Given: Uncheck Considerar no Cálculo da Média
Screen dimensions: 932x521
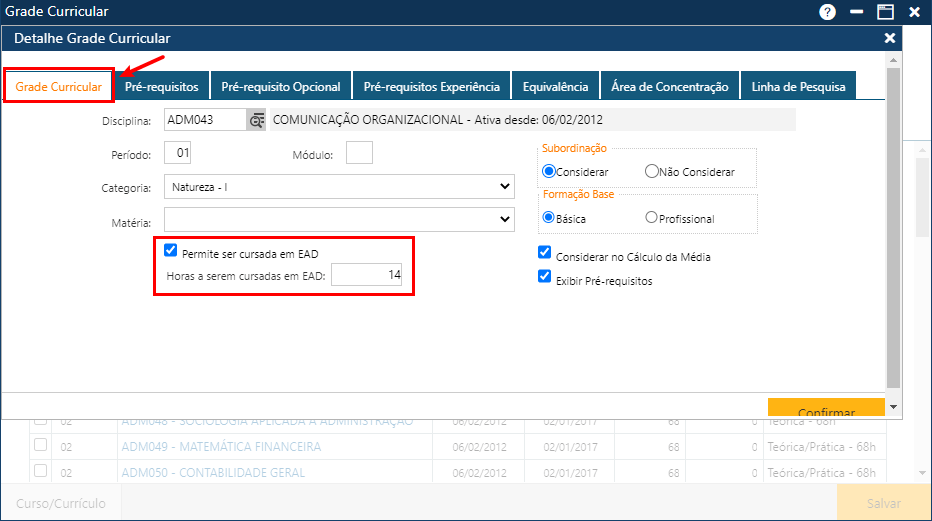Looking at the screenshot, I should (545, 254).
